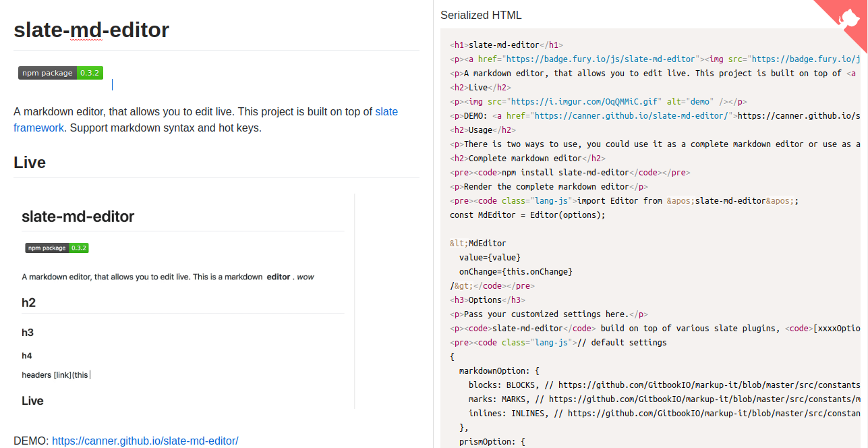Click the Live heading in editor
The height and width of the screenshot is (448, 868).
[x=30, y=163]
